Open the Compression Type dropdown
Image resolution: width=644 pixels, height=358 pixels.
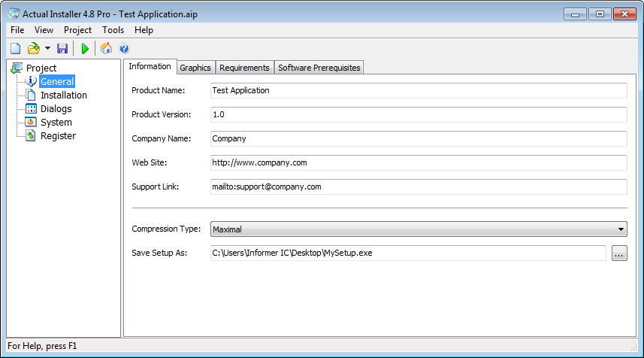click(x=419, y=229)
